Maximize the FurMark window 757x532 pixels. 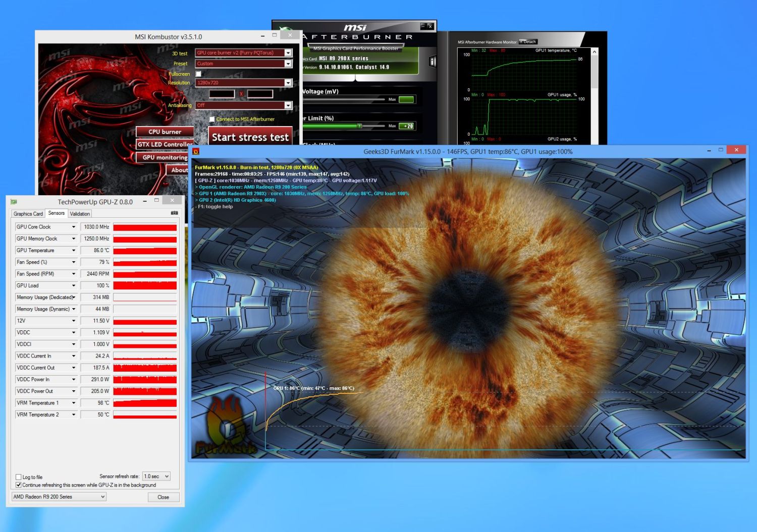click(721, 150)
